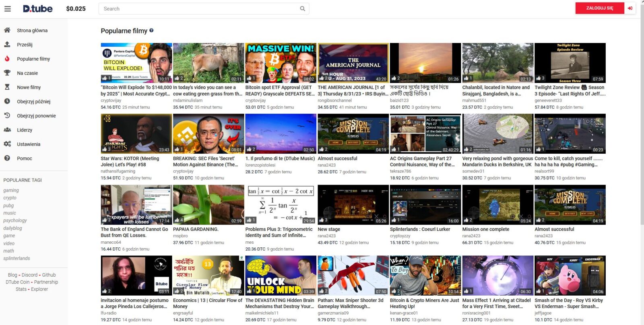Click the upload icon beside Prześlij
644x325 pixels.
pyautogui.click(x=7, y=45)
